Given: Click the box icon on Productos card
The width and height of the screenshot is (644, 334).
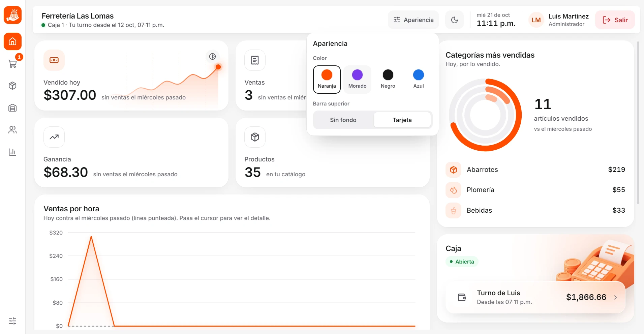Looking at the screenshot, I should point(255,137).
